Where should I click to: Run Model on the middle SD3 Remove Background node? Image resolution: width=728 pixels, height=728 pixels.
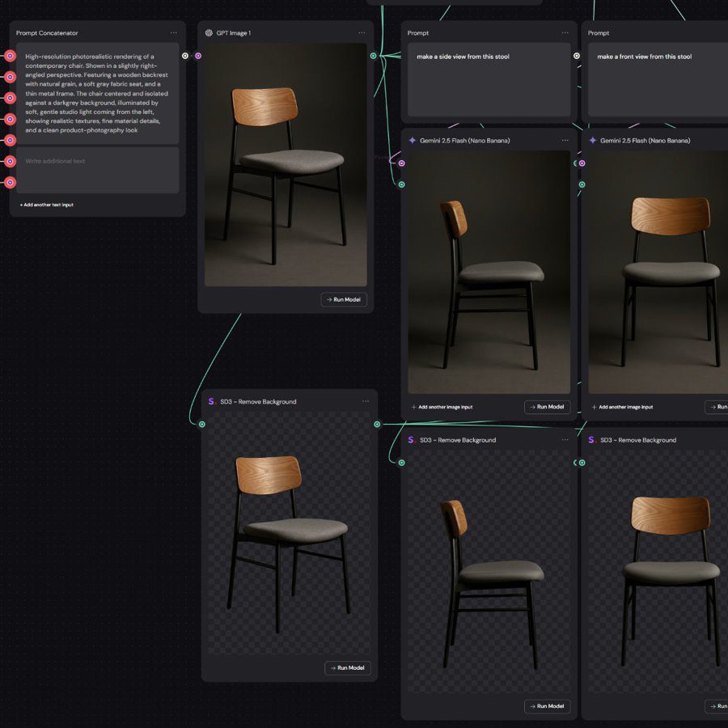(547, 706)
